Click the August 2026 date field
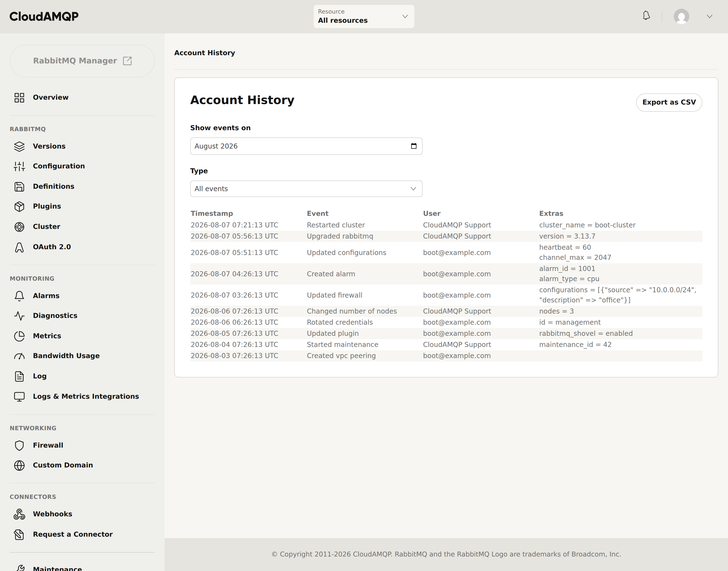Viewport: 728px width, 571px height. (306, 146)
